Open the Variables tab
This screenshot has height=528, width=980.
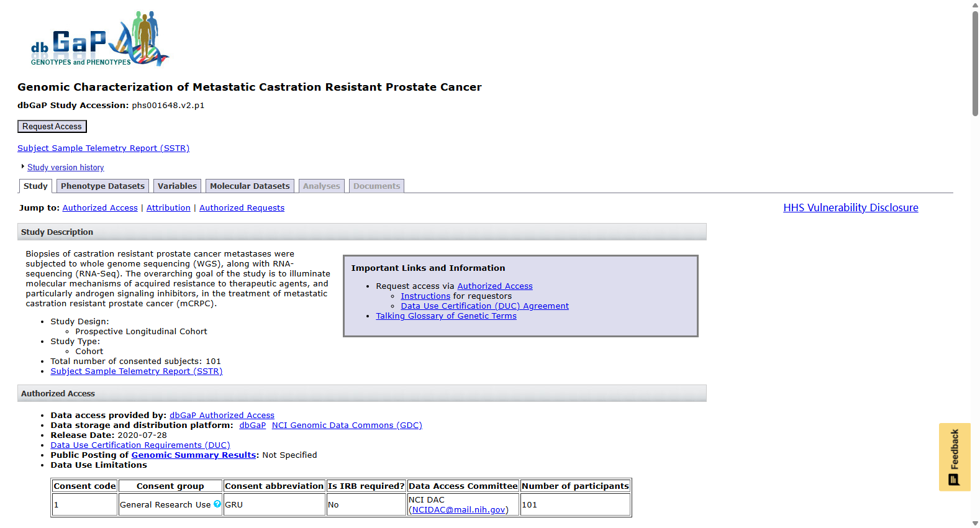tap(177, 186)
